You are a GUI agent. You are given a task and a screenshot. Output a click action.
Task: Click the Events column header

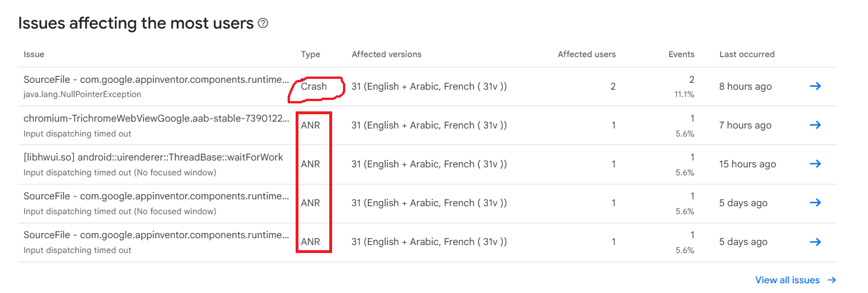[681, 54]
